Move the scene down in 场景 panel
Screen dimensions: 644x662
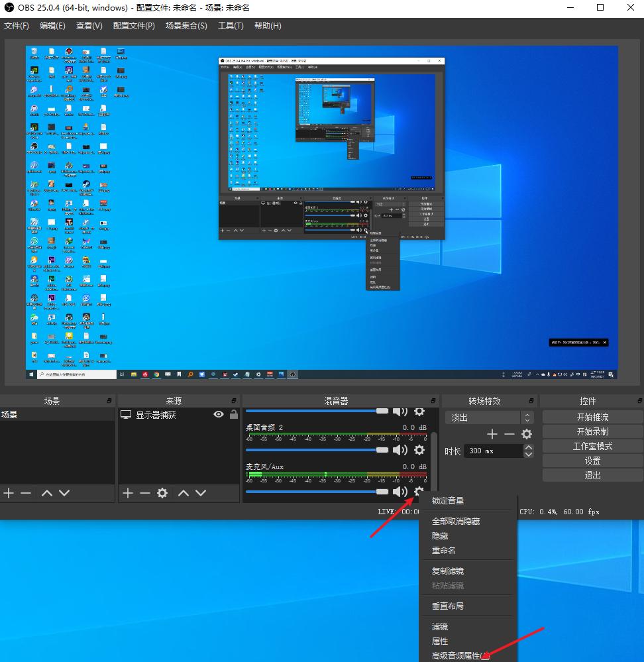tap(64, 493)
